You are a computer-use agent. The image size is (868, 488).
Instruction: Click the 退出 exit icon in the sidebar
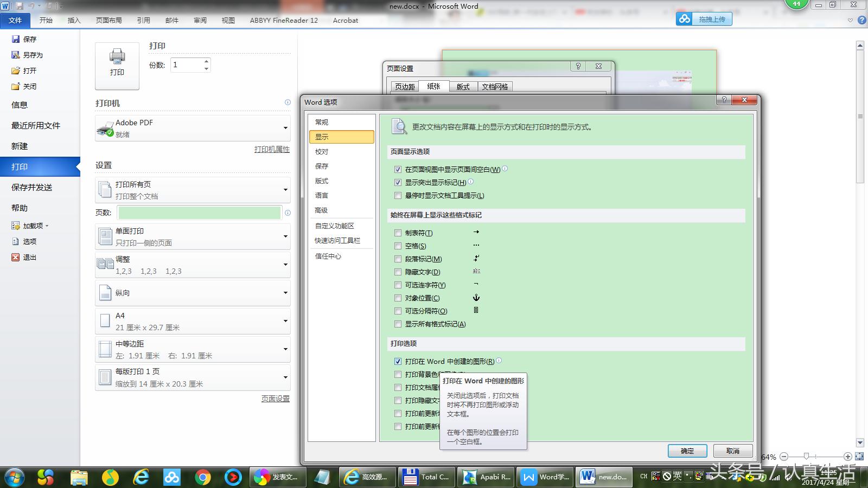pos(16,257)
